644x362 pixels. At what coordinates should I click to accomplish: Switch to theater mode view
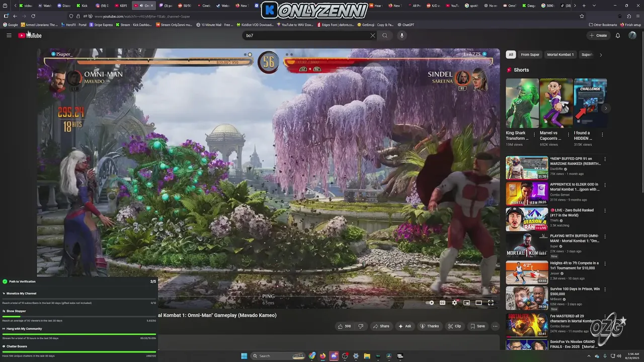pyautogui.click(x=478, y=303)
